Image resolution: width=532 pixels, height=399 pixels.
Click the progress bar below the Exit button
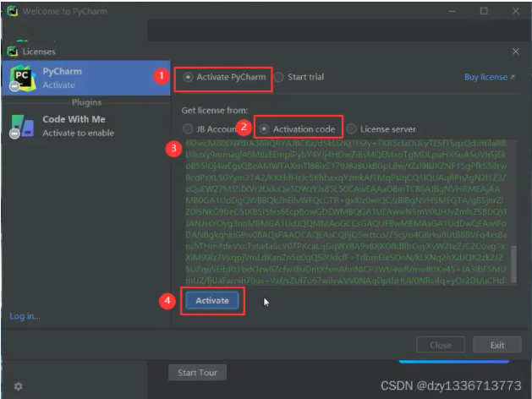tap(454, 362)
